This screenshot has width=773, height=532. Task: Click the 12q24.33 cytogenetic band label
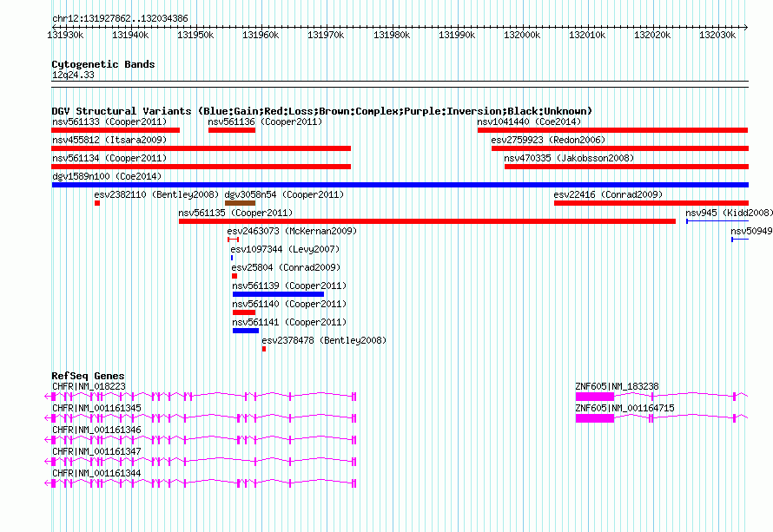[x=73, y=75]
